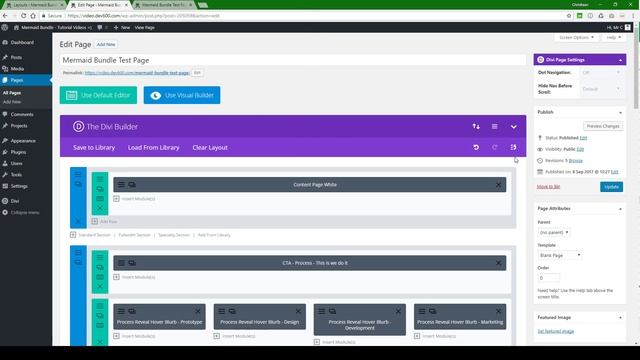Click Set featured image link
The image size is (640, 360).
click(x=556, y=331)
